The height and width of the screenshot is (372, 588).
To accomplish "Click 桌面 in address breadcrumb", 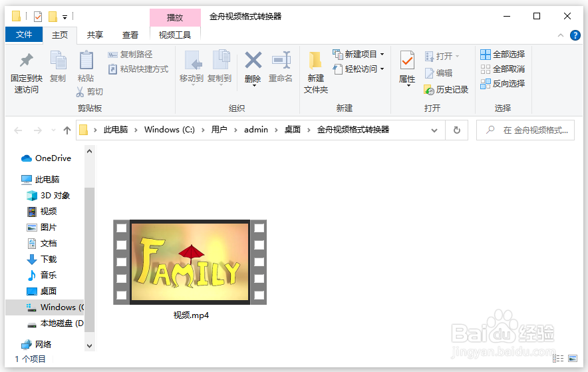I will click(x=293, y=130).
